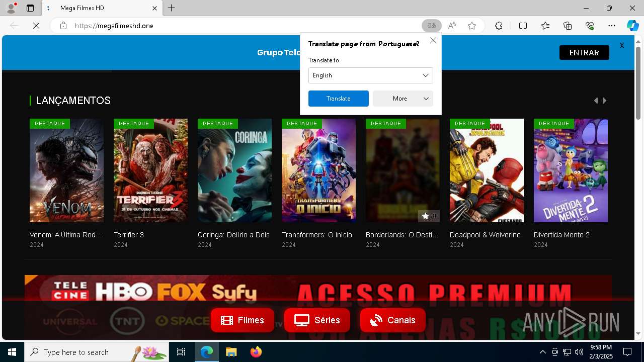Stop loading the page
Screen dimensions: 644x362
[x=36, y=26]
